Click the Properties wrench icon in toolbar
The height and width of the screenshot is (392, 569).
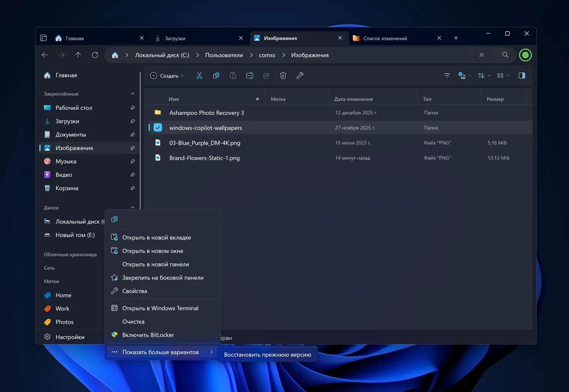[300, 76]
